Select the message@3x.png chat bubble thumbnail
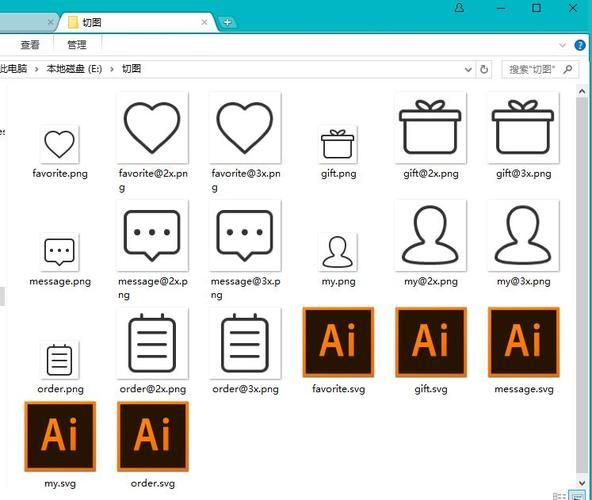 coord(245,235)
